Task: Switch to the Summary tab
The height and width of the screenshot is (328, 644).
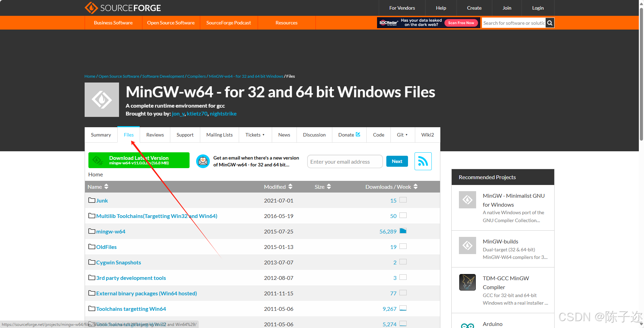Action: 101,135
